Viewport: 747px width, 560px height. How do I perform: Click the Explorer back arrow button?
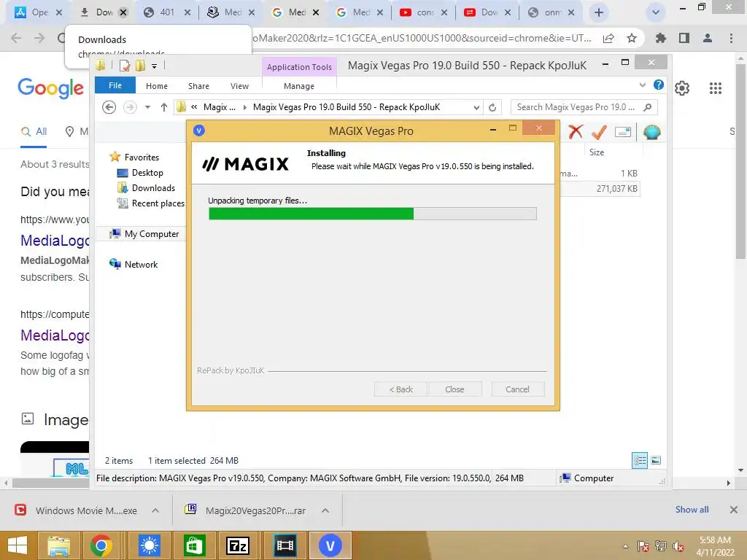(109, 107)
